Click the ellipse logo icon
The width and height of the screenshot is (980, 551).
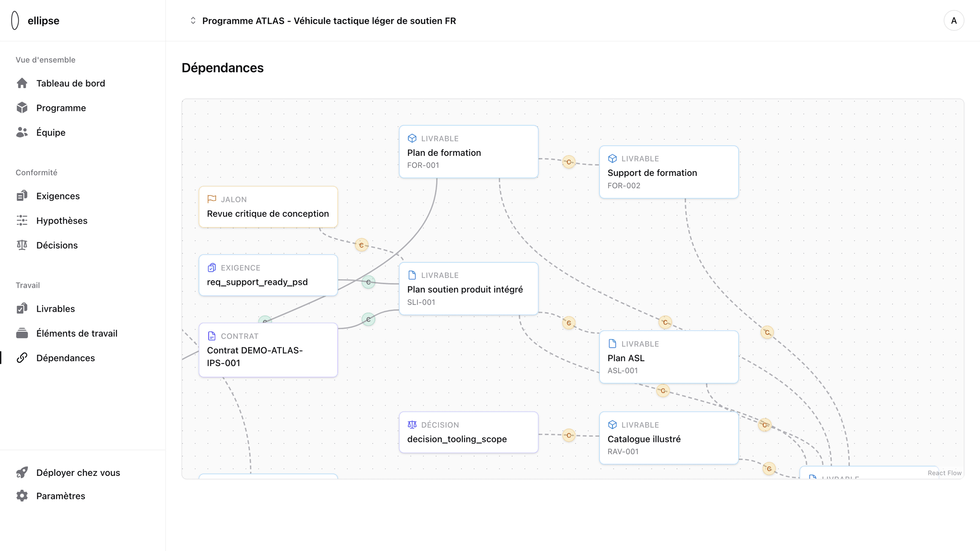15,20
